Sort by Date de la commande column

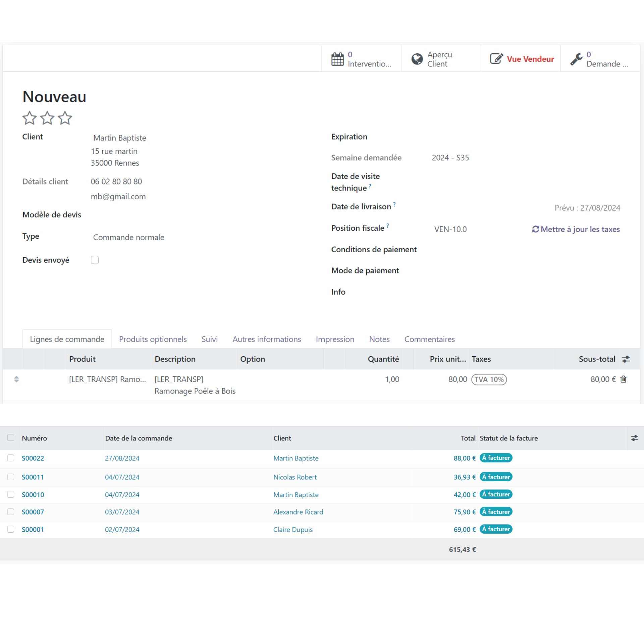(139, 438)
